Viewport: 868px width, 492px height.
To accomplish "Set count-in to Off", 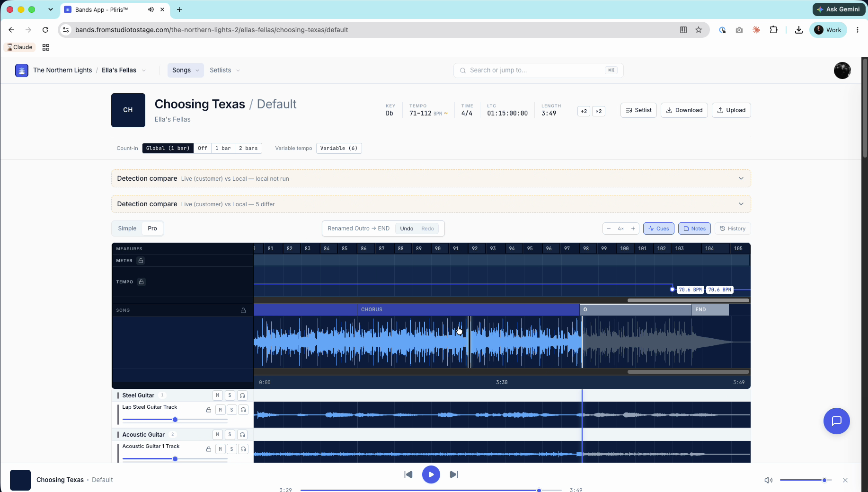I will coord(203,148).
